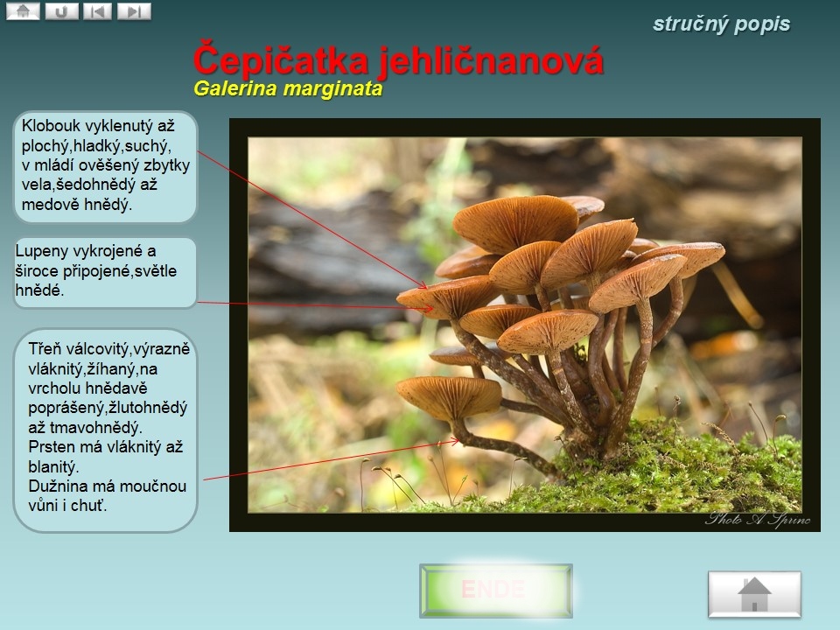Click the red arrow tip pointing at the stem
840x630 pixels.
[x=458, y=441]
